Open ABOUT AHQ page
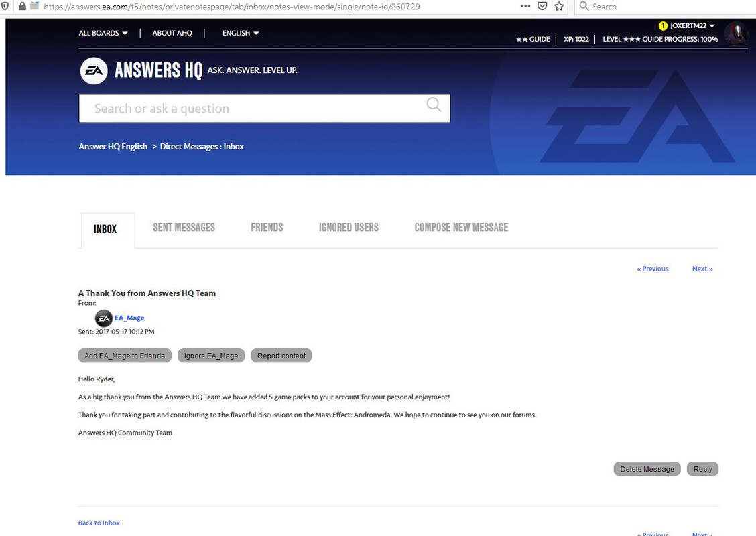Viewport: 756px width, 536px height. tap(172, 33)
